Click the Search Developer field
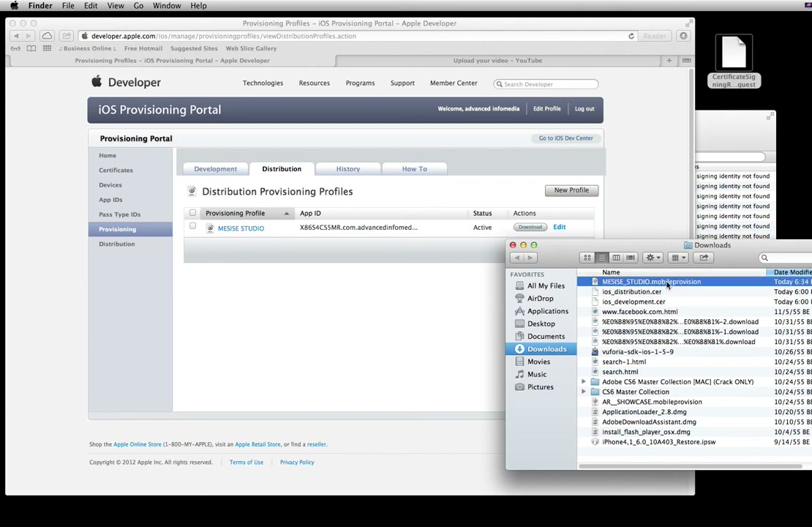This screenshot has height=527, width=812. point(546,84)
